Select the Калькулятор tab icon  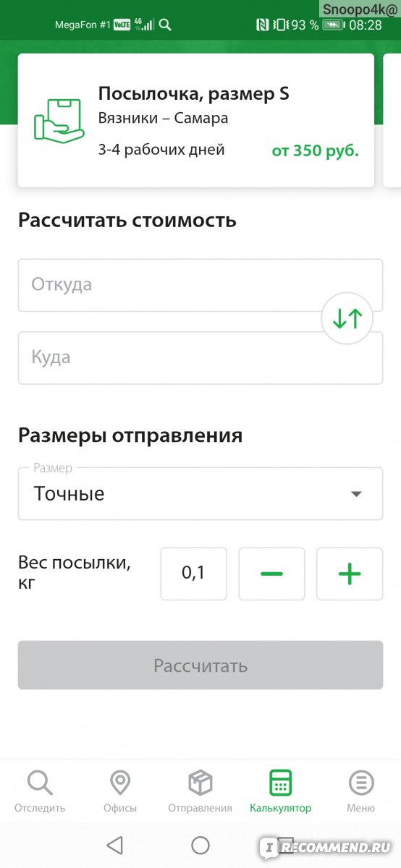[280, 783]
